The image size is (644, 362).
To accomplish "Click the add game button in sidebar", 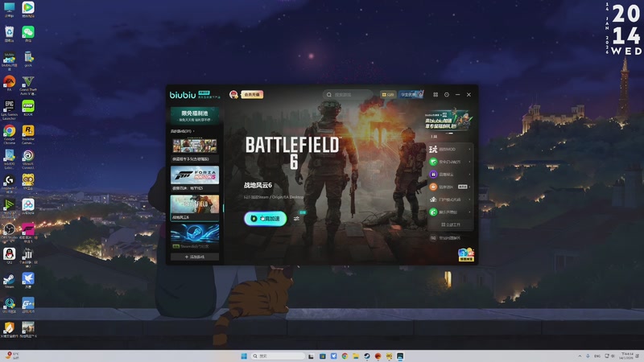I will coord(195,257).
